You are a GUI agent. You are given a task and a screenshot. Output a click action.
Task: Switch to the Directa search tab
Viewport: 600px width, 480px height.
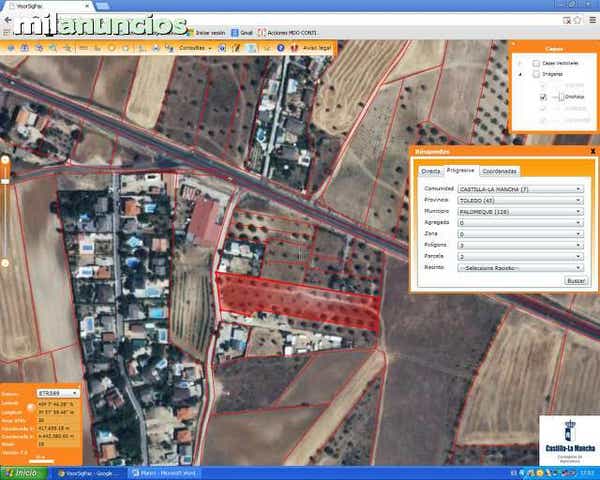(x=430, y=171)
